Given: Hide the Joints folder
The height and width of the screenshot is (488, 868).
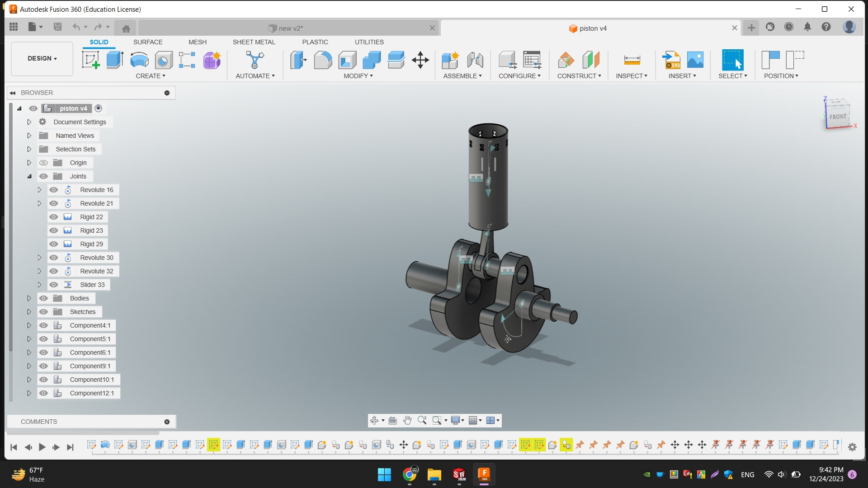Looking at the screenshot, I should 43,176.
